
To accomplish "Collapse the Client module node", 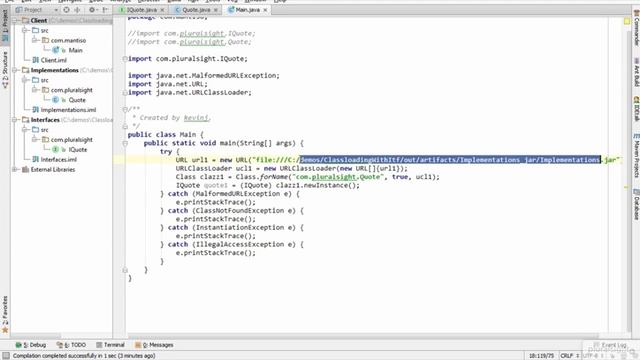I will pyautogui.click(x=15, y=20).
